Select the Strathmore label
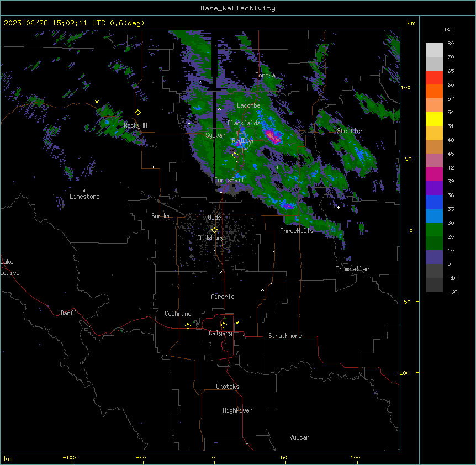476x465 pixels. tap(285, 336)
